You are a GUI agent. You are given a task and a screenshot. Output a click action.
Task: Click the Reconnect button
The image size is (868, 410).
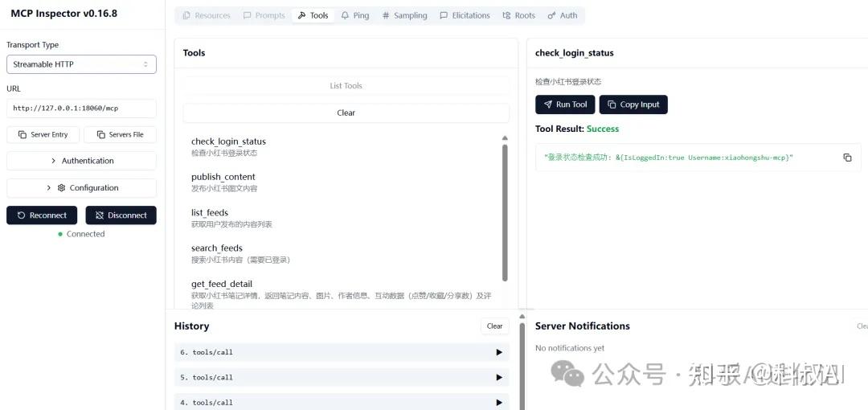(42, 215)
